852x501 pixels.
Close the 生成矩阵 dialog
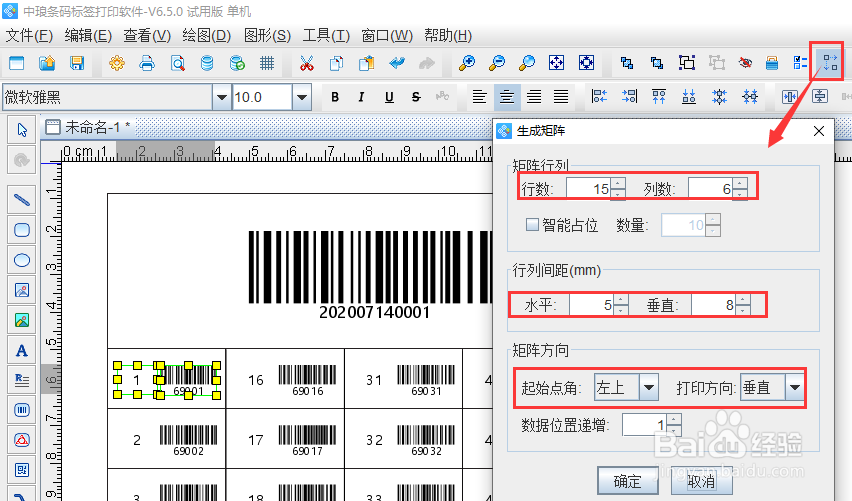(x=819, y=131)
